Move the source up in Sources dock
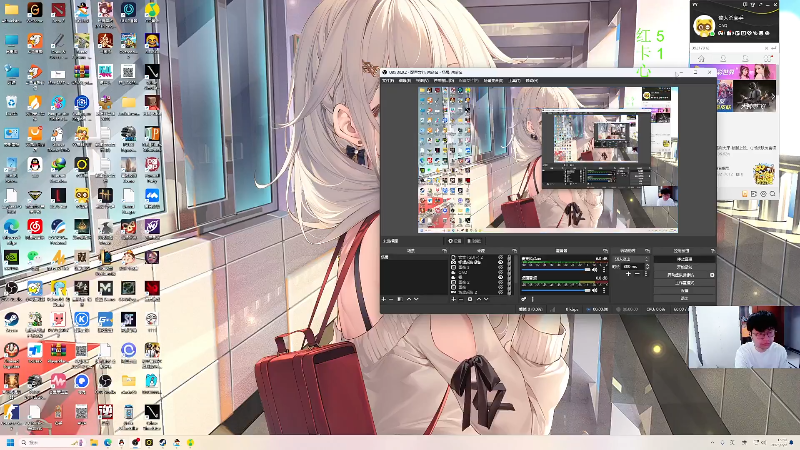This screenshot has height=450, width=800. [479, 299]
